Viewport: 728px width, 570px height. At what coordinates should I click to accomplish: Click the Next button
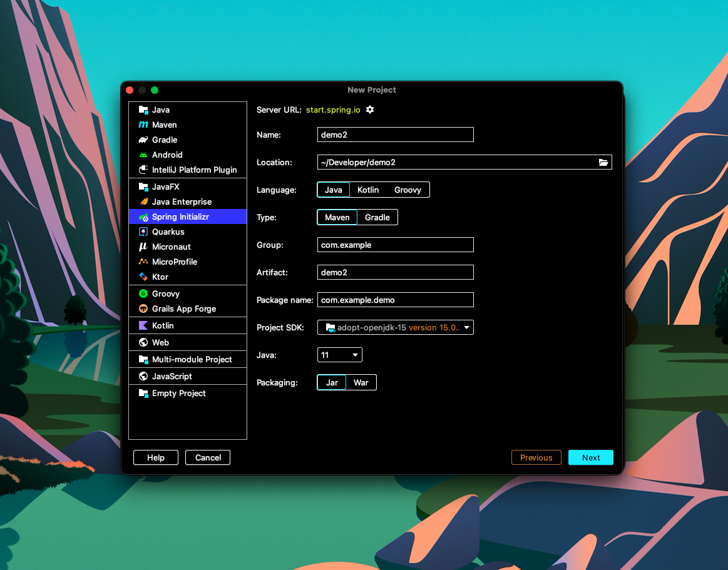tap(591, 457)
